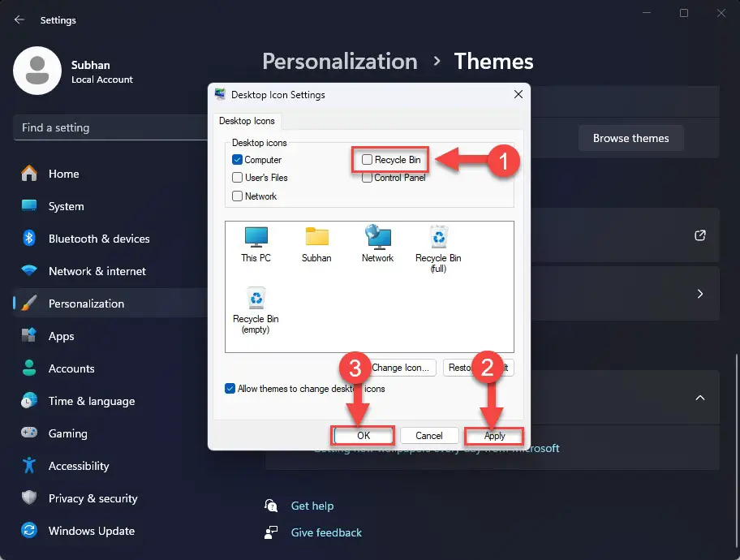
Task: Select the Desktop Icons tab
Action: coord(247,121)
